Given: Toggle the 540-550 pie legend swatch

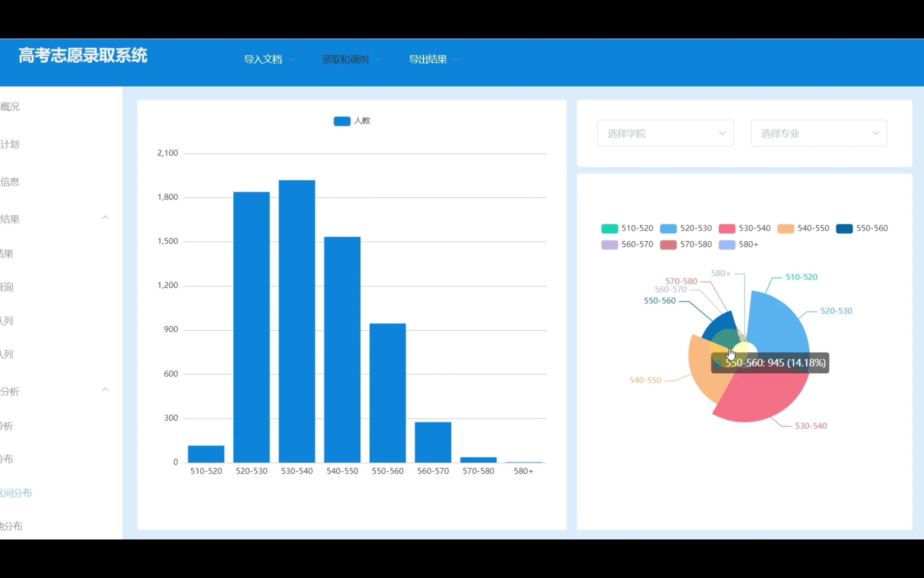Looking at the screenshot, I should [786, 229].
